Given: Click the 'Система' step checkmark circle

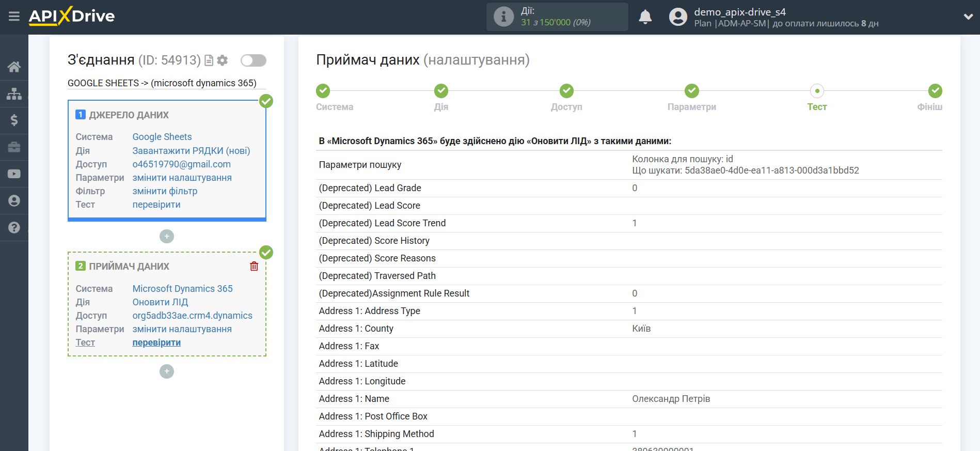Looking at the screenshot, I should pos(323,91).
